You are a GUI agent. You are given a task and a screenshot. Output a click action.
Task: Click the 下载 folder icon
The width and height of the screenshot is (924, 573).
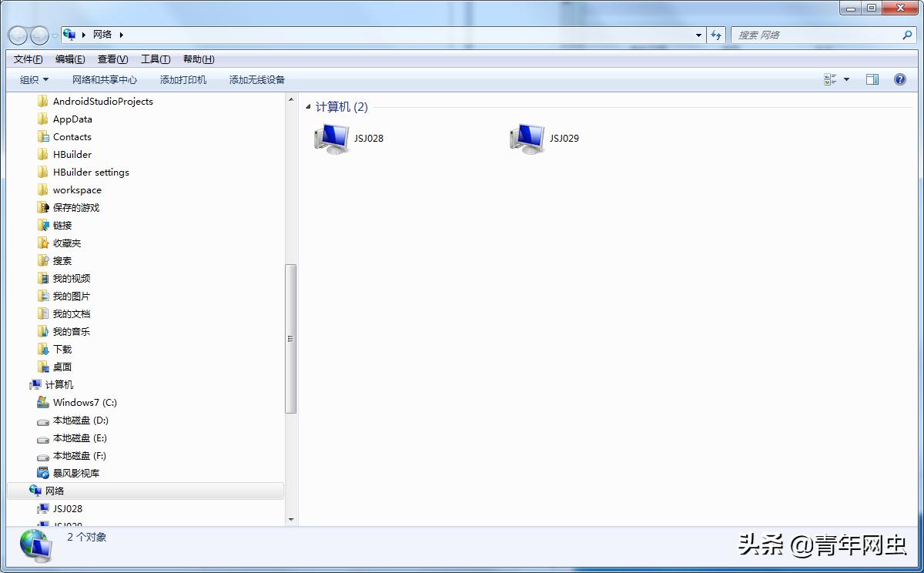tap(43, 349)
